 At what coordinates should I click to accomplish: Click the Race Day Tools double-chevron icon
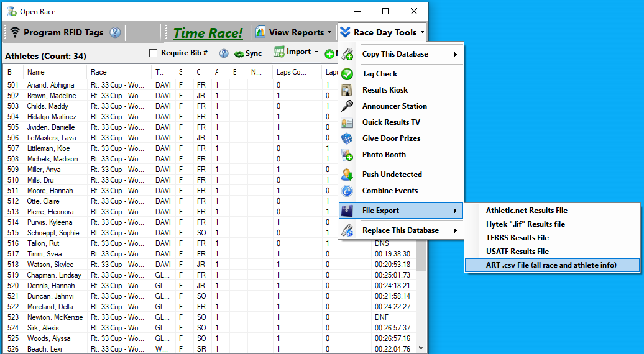(x=345, y=32)
